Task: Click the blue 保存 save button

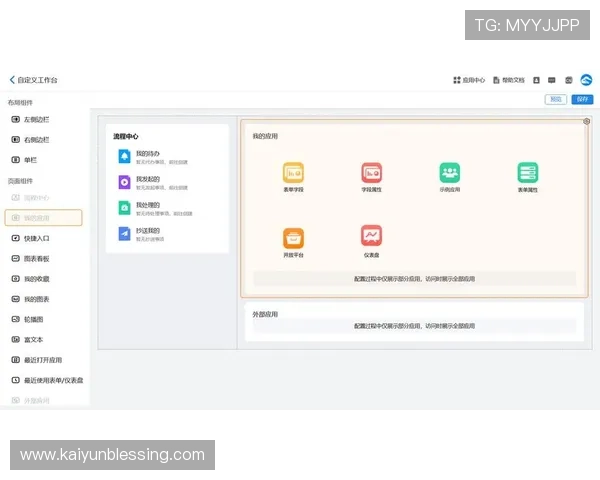Action: coord(582,99)
